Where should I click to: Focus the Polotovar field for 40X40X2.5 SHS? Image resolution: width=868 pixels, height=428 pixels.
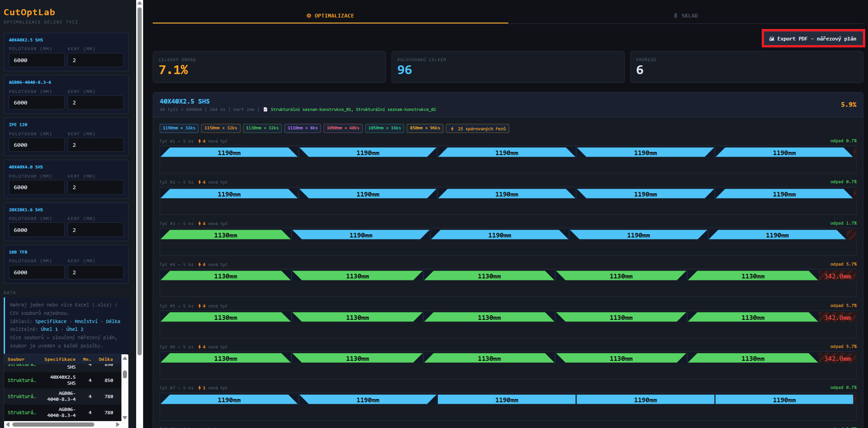(36, 60)
